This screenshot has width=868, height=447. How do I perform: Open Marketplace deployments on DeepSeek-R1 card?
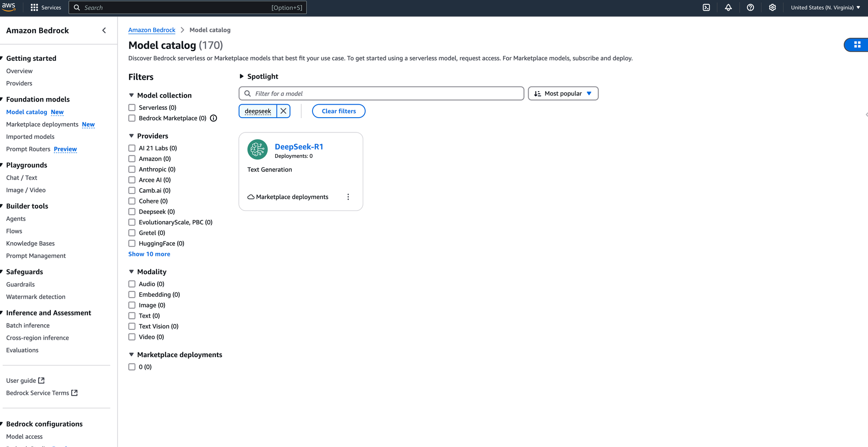292,197
